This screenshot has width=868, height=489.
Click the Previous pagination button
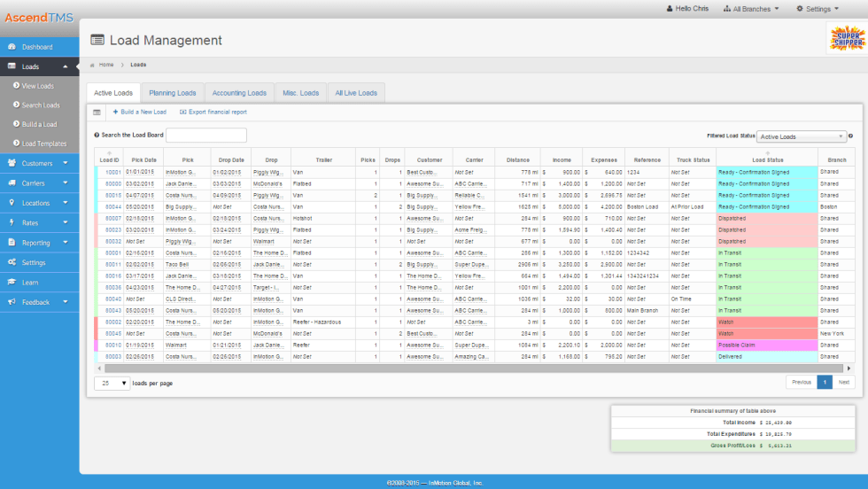(x=802, y=382)
